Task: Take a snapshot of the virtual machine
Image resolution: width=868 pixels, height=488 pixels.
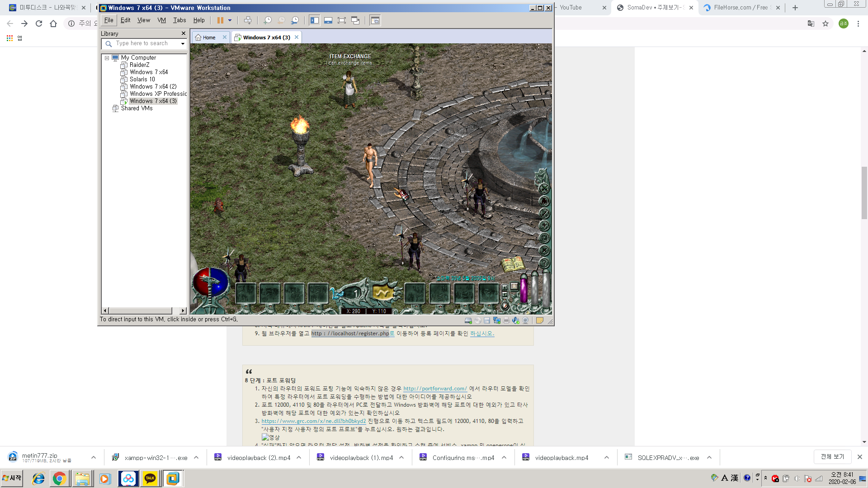Action: 267,20
